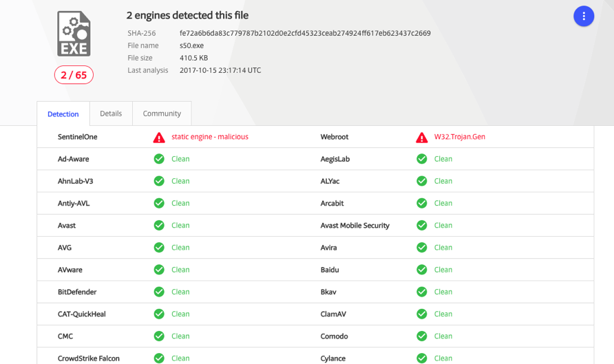Click the Avast Mobile Security engine name

pyautogui.click(x=354, y=226)
